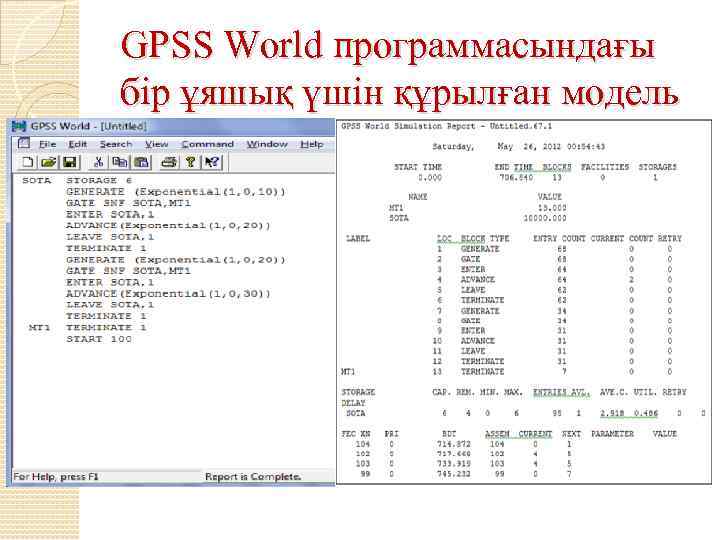This screenshot has height=540, width=720.
Task: Click the yellow question mark Help icon
Action: click(x=191, y=162)
